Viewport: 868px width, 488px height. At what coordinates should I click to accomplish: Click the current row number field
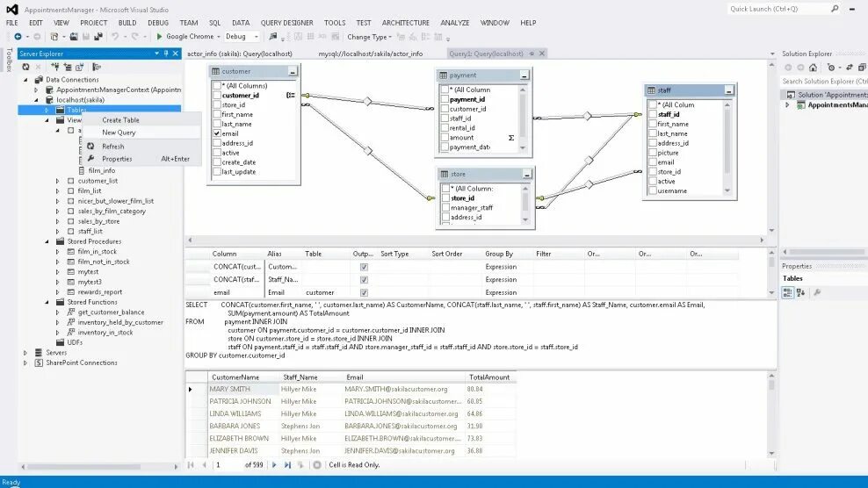tap(227, 465)
